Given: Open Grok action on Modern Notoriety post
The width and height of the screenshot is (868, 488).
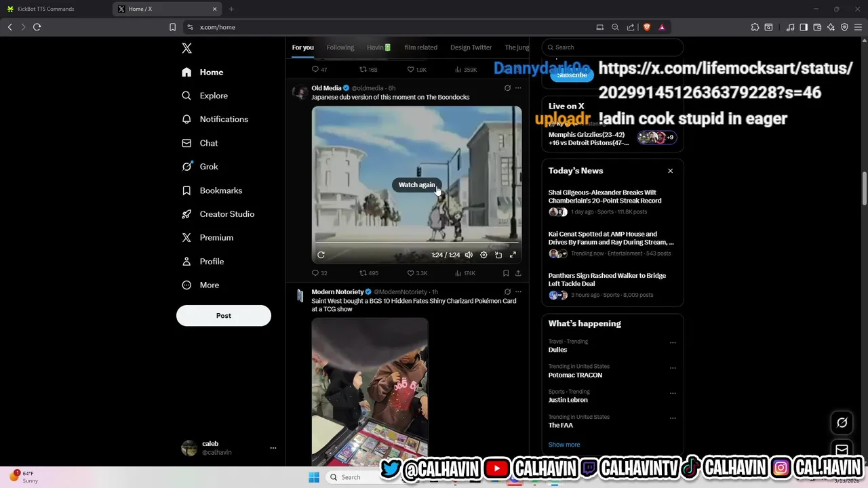Looking at the screenshot, I should (507, 292).
